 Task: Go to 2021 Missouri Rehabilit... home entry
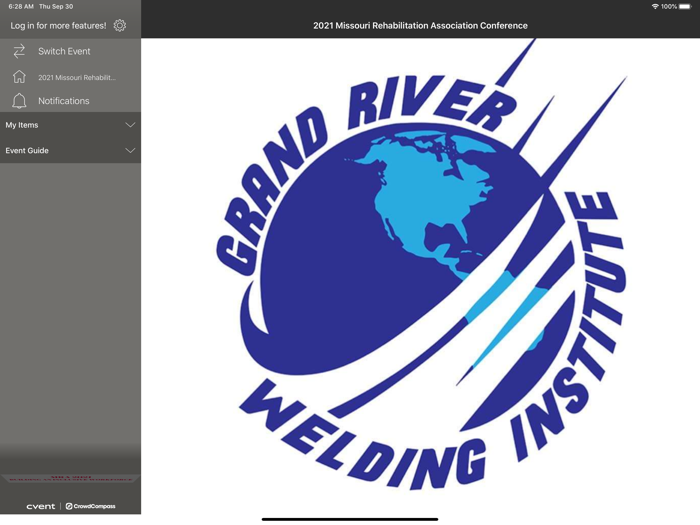point(71,77)
